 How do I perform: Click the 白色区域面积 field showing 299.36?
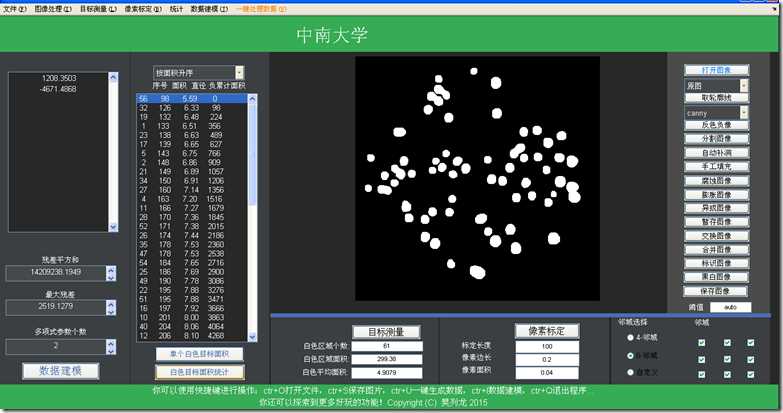[386, 359]
